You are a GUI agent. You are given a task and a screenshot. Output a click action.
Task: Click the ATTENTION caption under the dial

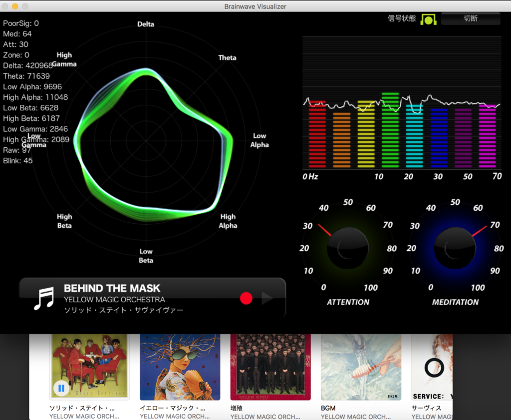pyautogui.click(x=348, y=302)
